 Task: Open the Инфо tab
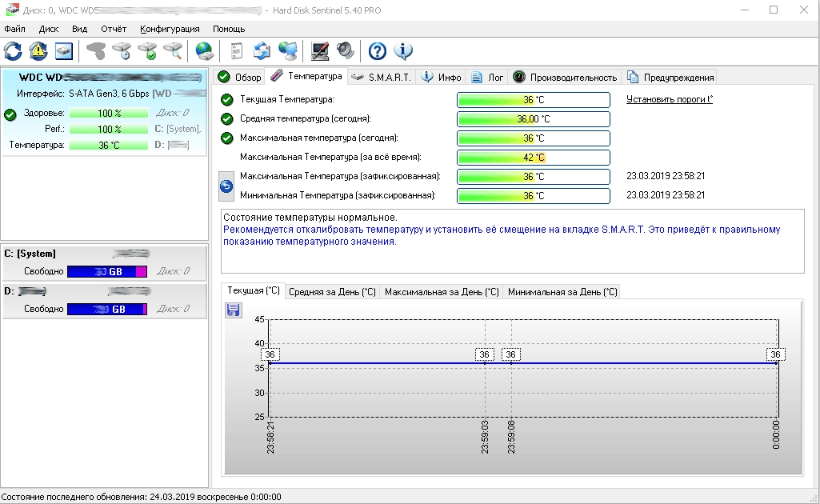point(442,77)
